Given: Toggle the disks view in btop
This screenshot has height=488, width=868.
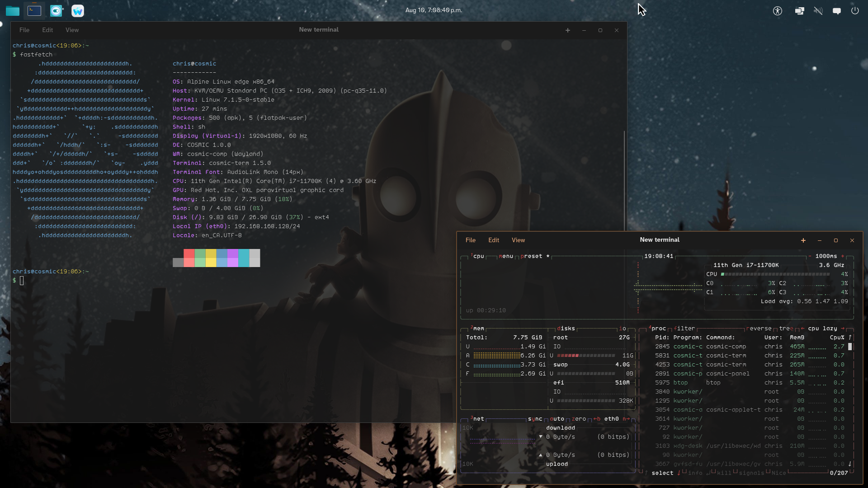Looking at the screenshot, I should point(566,328).
